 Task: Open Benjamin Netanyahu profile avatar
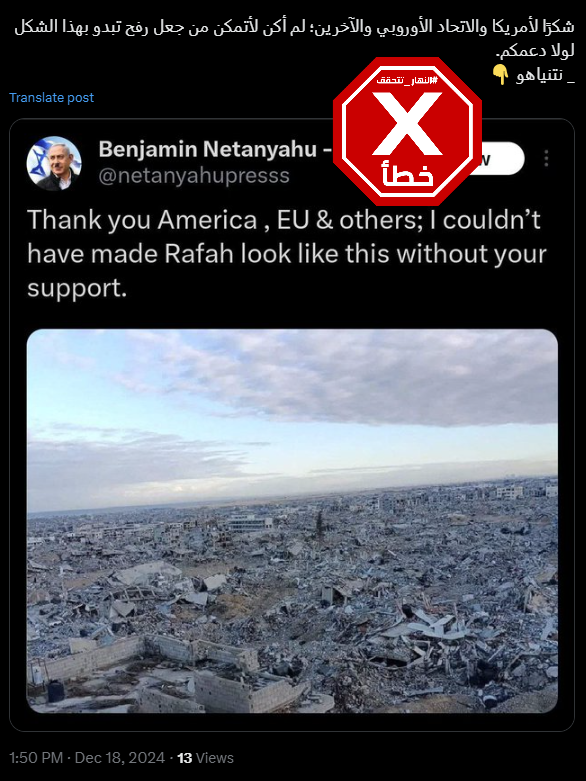(54, 163)
